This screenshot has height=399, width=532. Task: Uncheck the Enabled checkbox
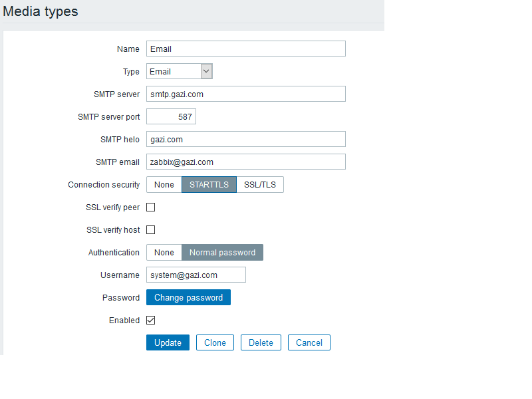[x=151, y=320]
